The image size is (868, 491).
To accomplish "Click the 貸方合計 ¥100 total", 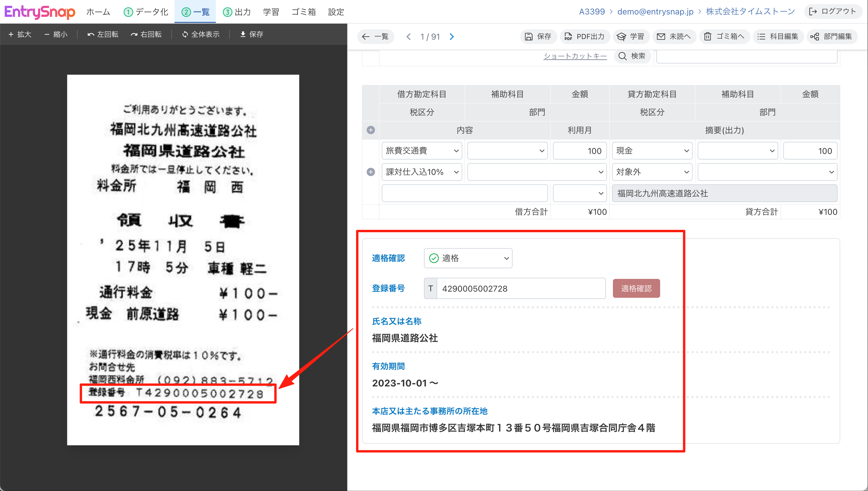I will click(828, 212).
